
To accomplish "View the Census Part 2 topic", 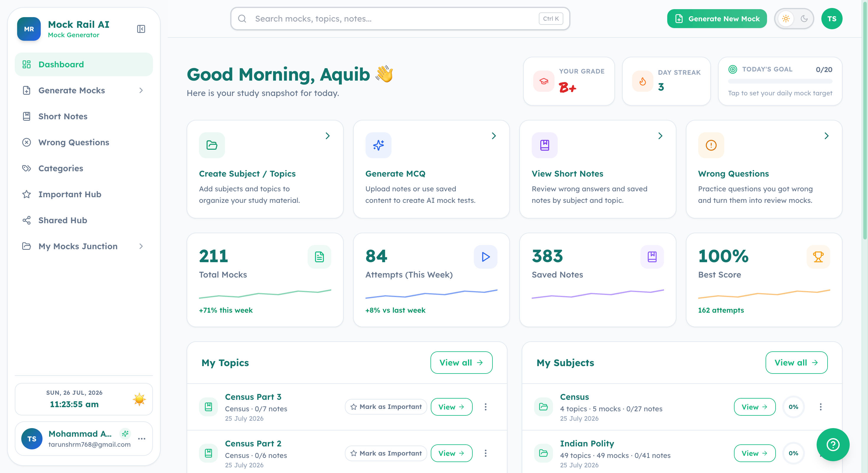I will tap(451, 453).
